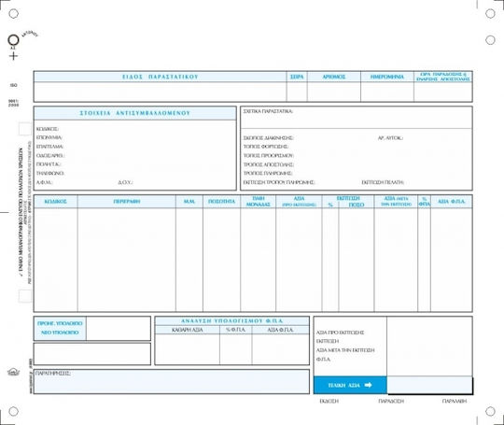Click the arrow icon beside ΤΕΛΙΚΗ ΑΞΙΑ
This screenshot has width=504, height=425.
click(369, 385)
